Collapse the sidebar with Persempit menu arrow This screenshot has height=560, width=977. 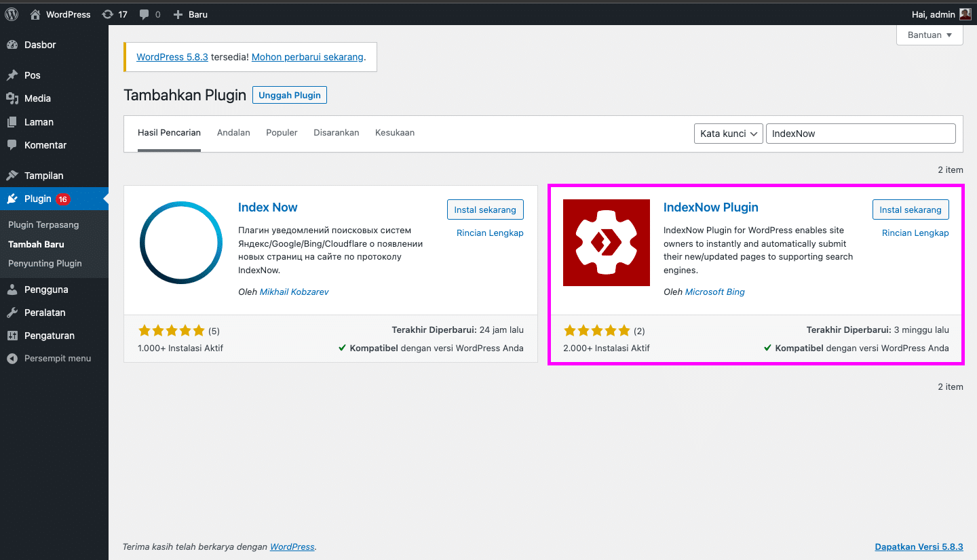pos(12,359)
